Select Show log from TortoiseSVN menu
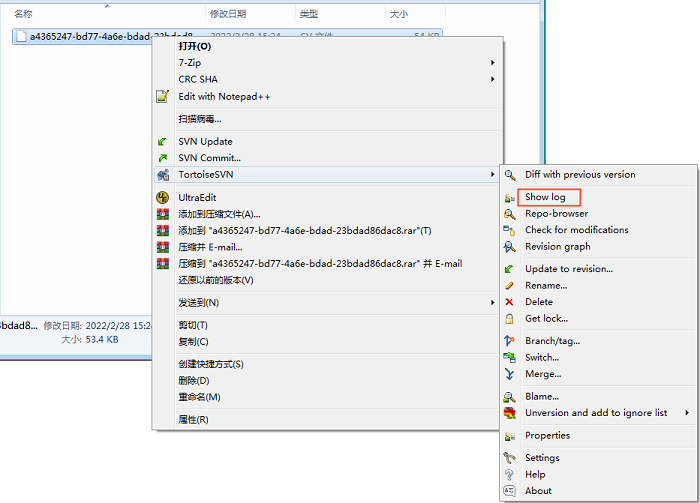 [545, 197]
